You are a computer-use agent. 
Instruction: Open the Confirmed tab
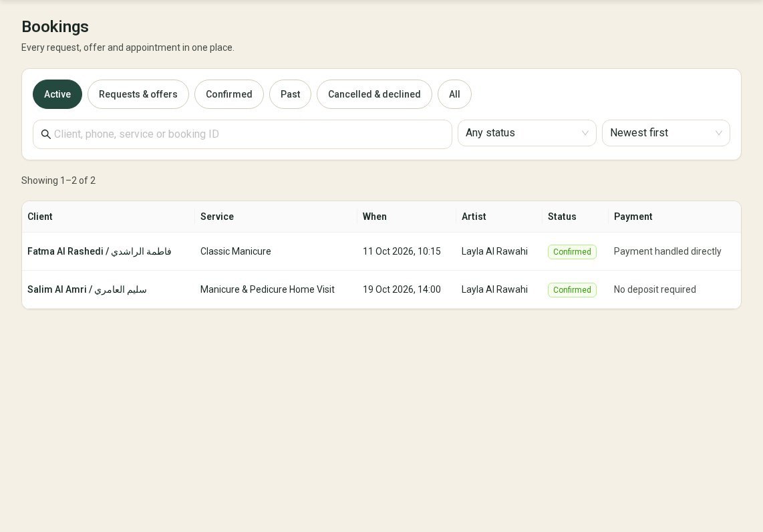pos(229,94)
